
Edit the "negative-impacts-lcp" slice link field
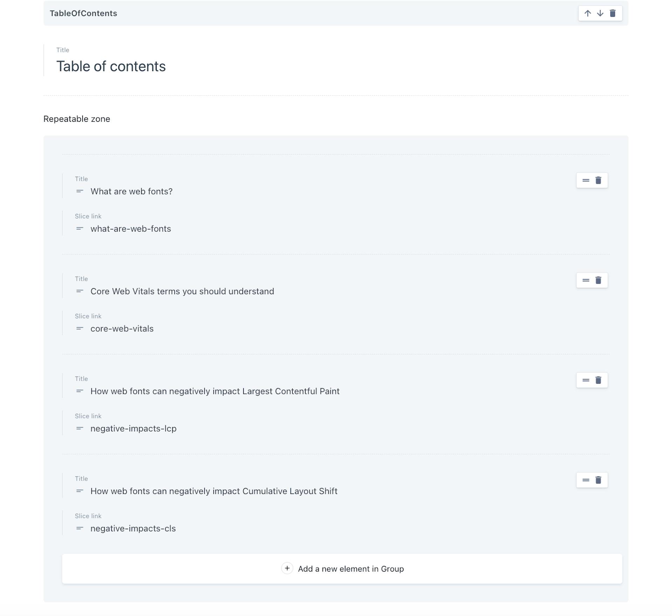point(133,428)
